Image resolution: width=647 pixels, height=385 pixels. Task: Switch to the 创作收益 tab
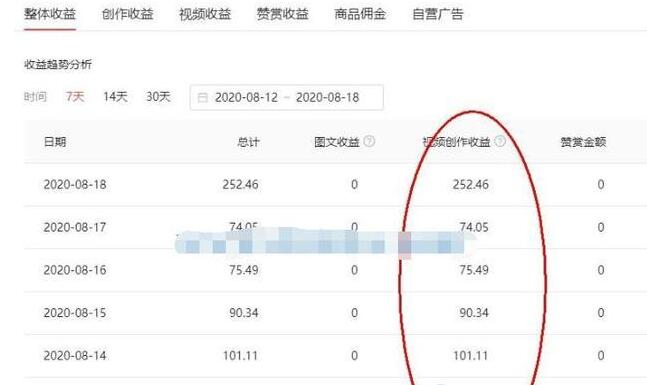[128, 14]
